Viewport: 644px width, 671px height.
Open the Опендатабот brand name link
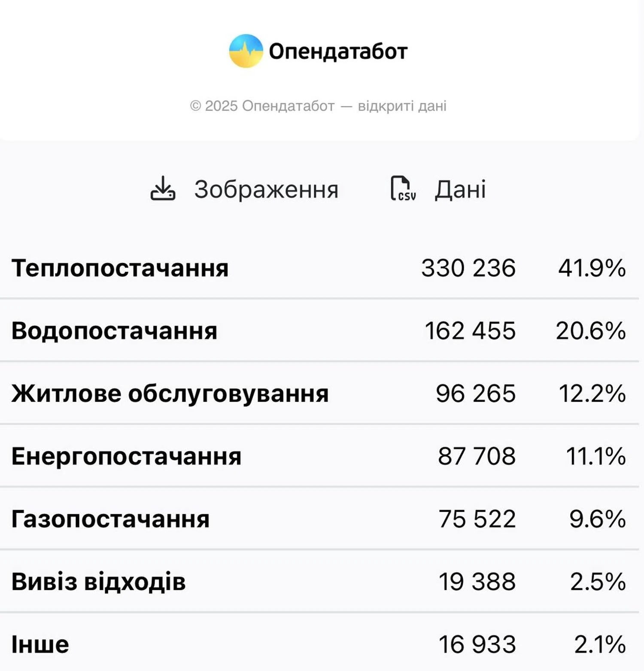[x=338, y=52]
